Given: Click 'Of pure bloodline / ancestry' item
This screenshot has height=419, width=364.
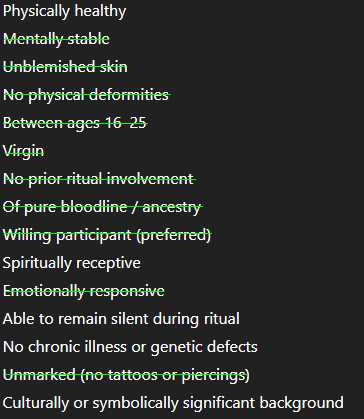Looking at the screenshot, I should pos(103,207).
